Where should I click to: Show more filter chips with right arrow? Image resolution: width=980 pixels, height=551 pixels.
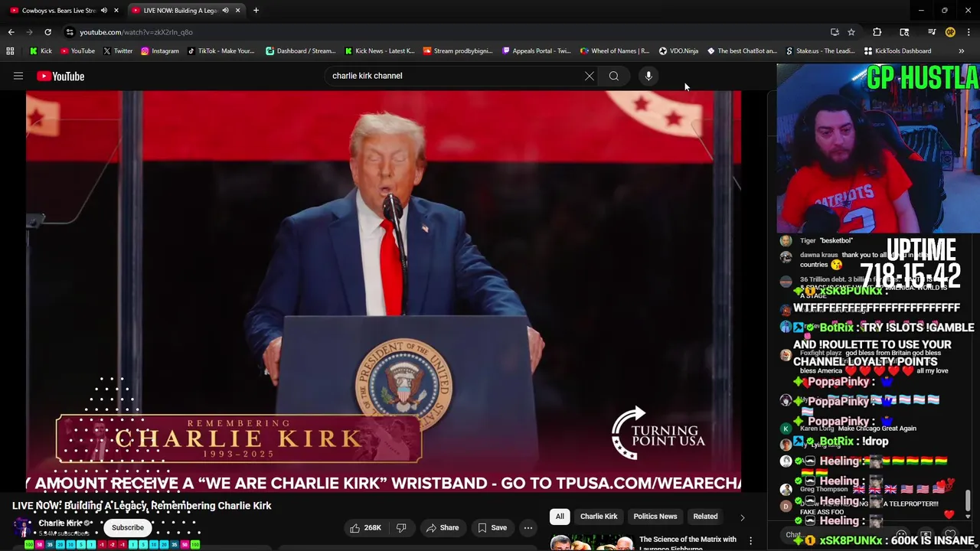click(742, 517)
